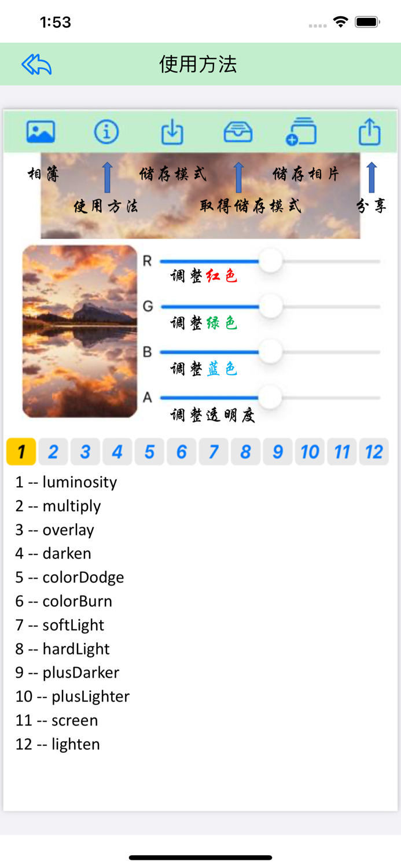The height and width of the screenshot is (868, 401).
Task: Open the share icon on toolbar
Action: pyautogui.click(x=369, y=132)
